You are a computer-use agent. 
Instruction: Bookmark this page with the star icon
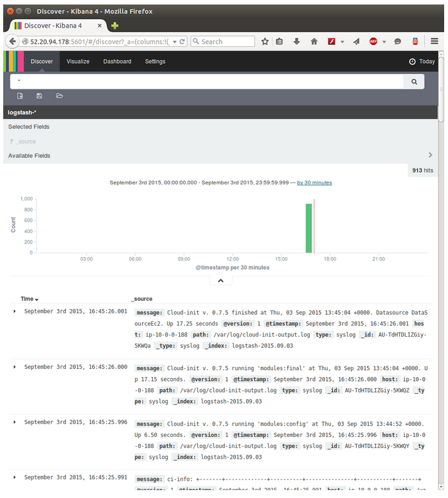(x=265, y=41)
